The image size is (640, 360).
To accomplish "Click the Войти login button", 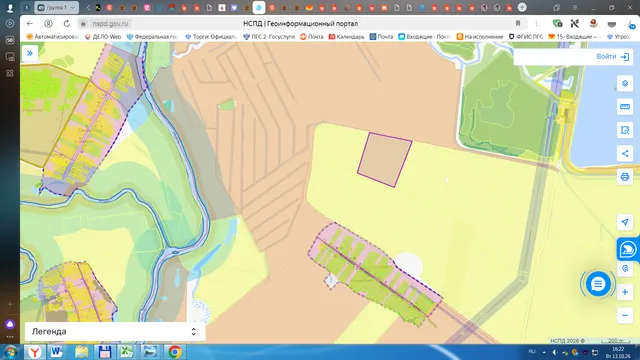I will coord(612,57).
